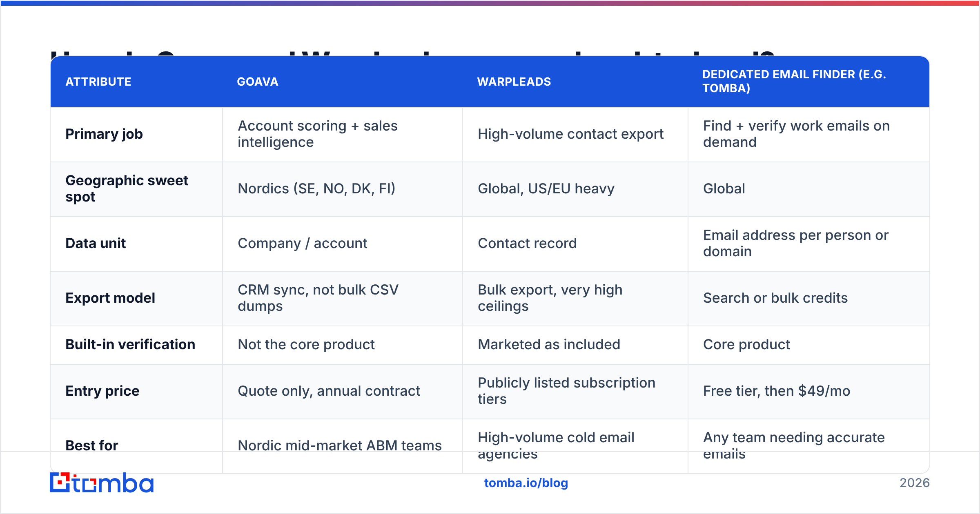This screenshot has width=980, height=514.
Task: Click the "Geographic sweet spot" row label
Action: [x=127, y=188]
